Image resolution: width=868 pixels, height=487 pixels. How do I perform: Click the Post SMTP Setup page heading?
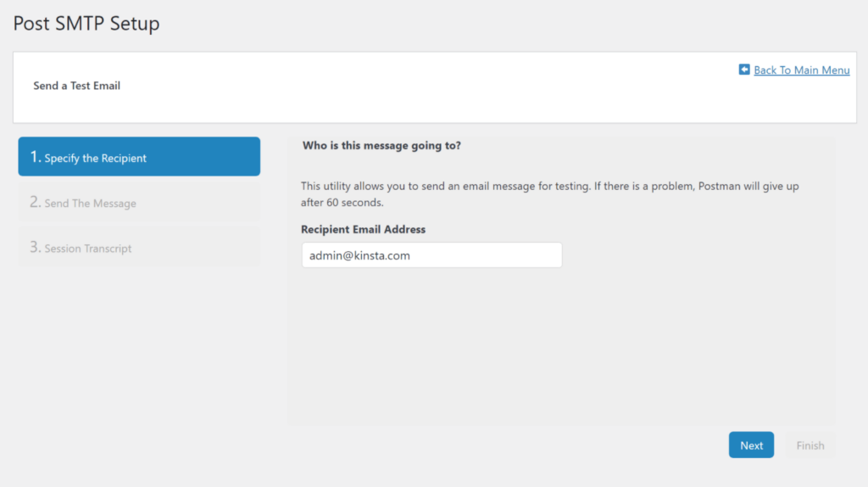tap(86, 24)
